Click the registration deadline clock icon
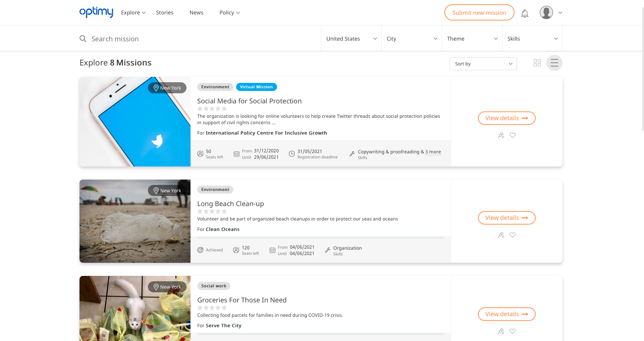Viewport: 644px width, 341px height. (x=292, y=154)
